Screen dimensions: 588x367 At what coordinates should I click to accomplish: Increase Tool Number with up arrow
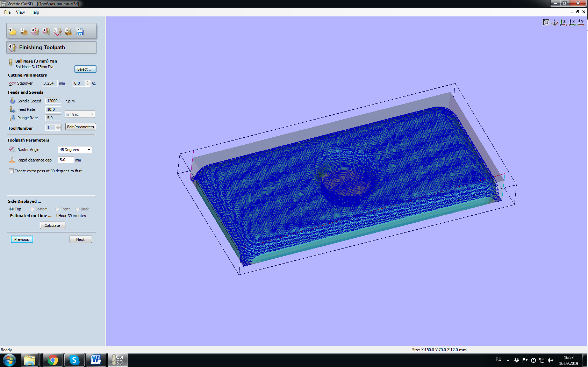(x=58, y=126)
